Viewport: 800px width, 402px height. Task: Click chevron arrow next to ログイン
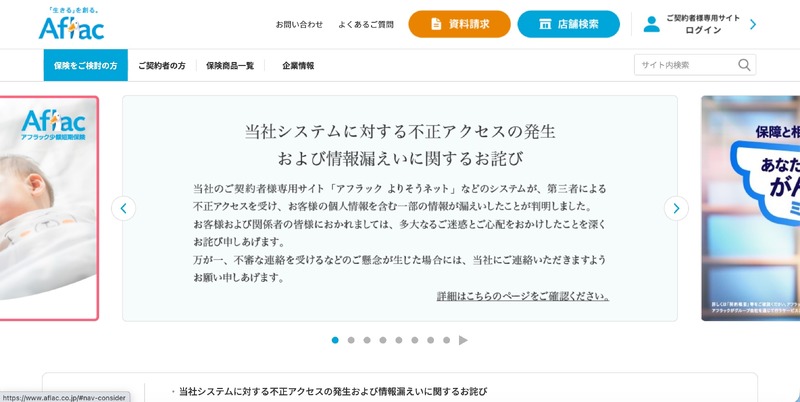pos(753,24)
